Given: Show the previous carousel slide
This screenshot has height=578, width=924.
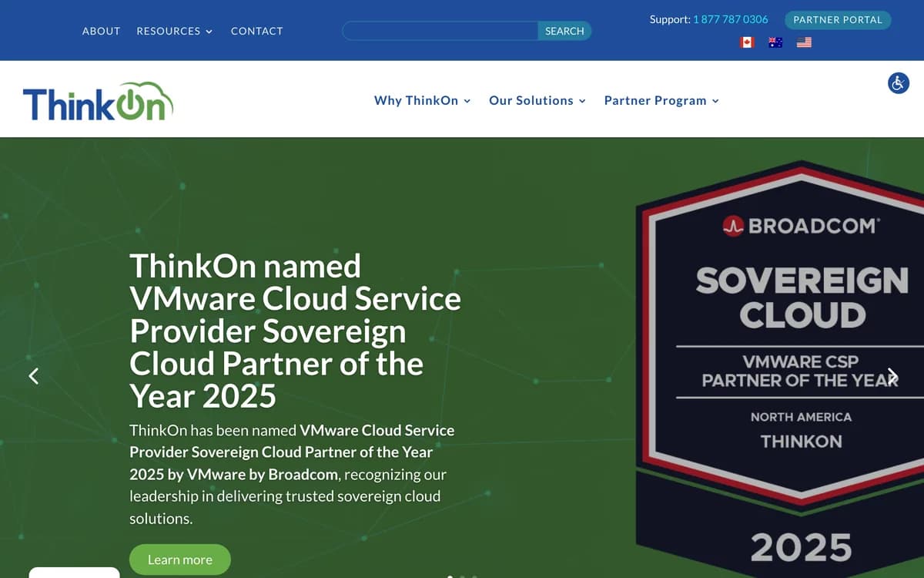Looking at the screenshot, I should pyautogui.click(x=34, y=375).
